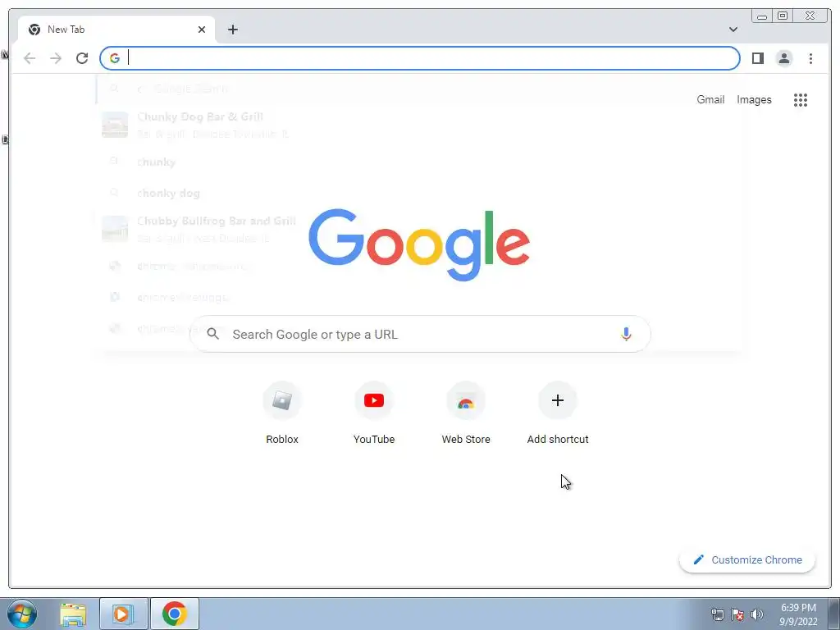This screenshot has width=840, height=630.
Task: Click the Chrome taskbar icon
Action: pos(175,614)
